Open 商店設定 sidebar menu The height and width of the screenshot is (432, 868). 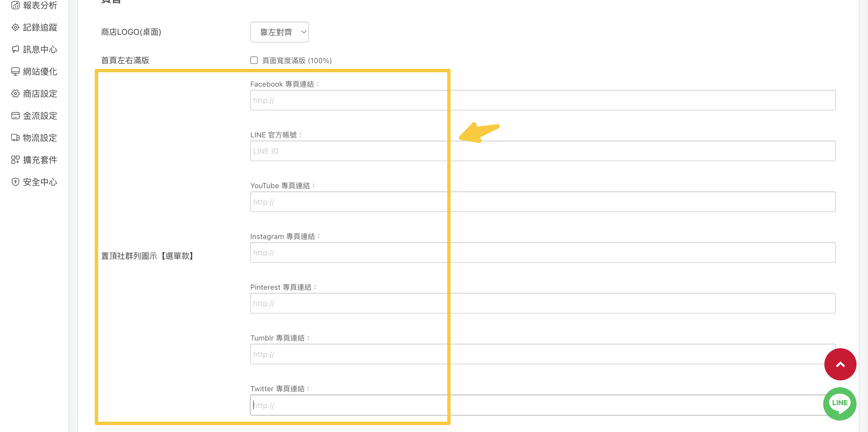click(x=40, y=94)
